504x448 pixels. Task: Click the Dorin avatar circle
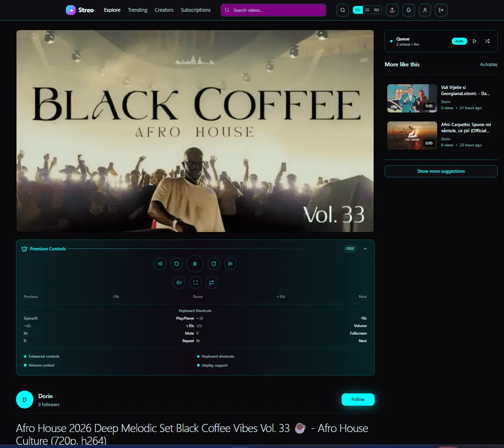(x=24, y=400)
